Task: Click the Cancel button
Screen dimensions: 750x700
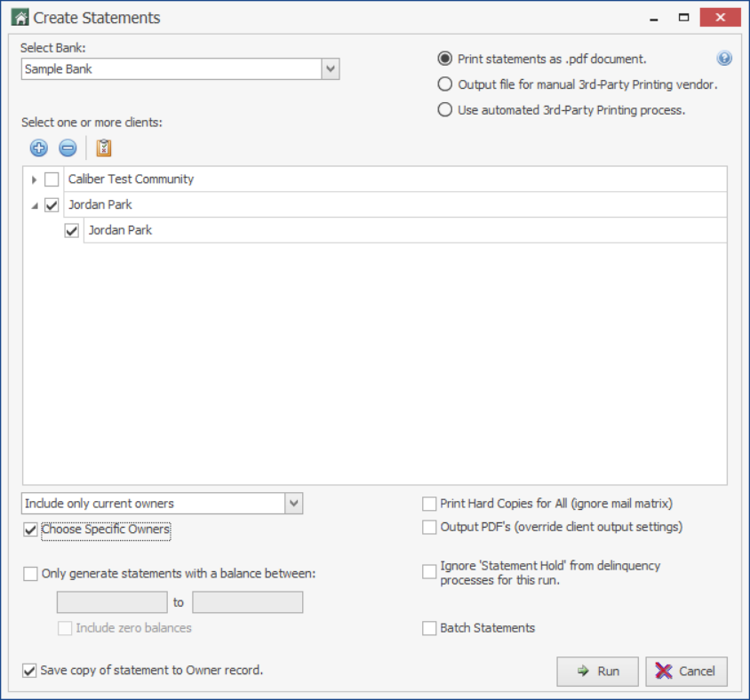Action: coord(686,672)
